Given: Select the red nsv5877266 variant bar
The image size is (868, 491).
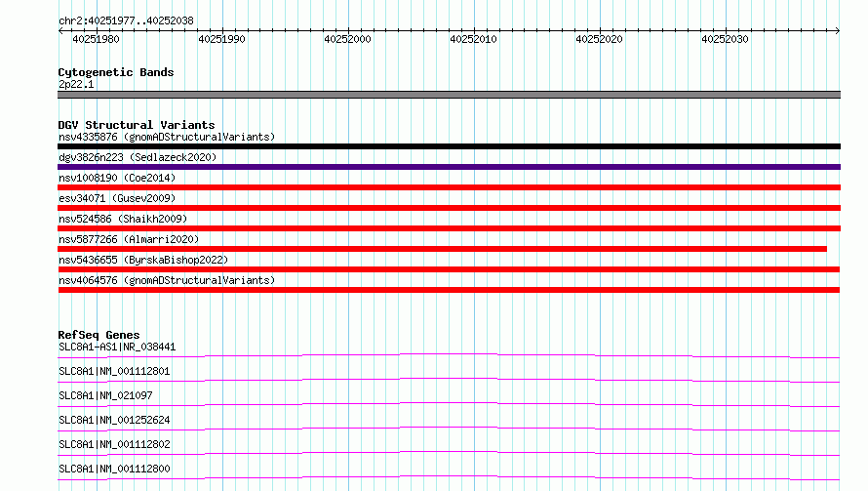Looking at the screenshot, I should coord(443,249).
